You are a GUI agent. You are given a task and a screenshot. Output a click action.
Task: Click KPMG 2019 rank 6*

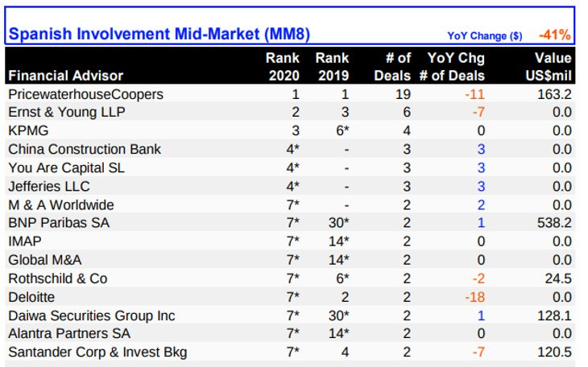tap(342, 131)
